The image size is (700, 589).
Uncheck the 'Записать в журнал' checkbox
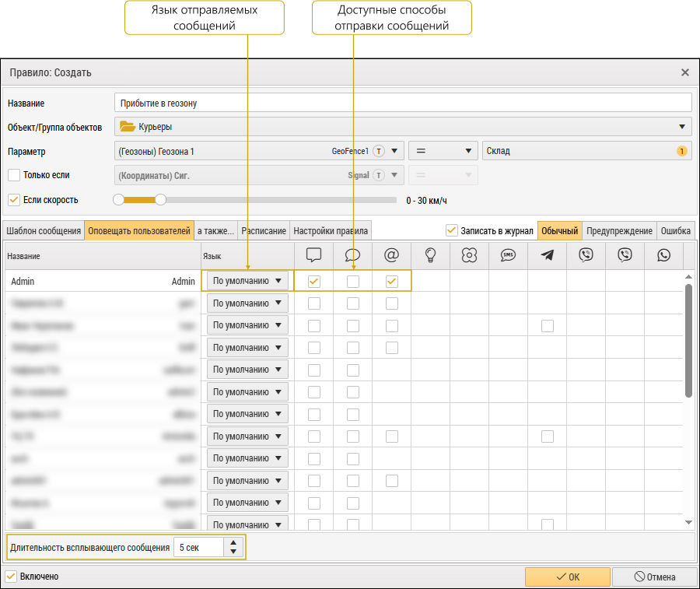pos(451,230)
